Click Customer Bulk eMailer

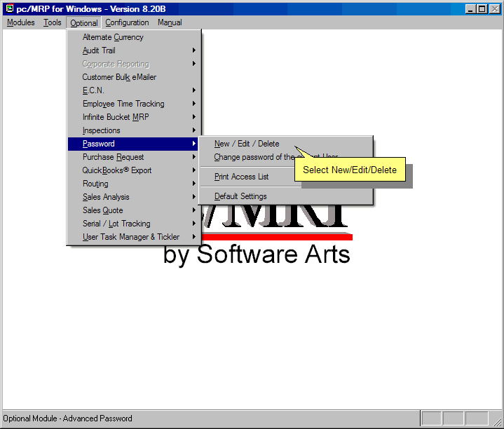(119, 77)
